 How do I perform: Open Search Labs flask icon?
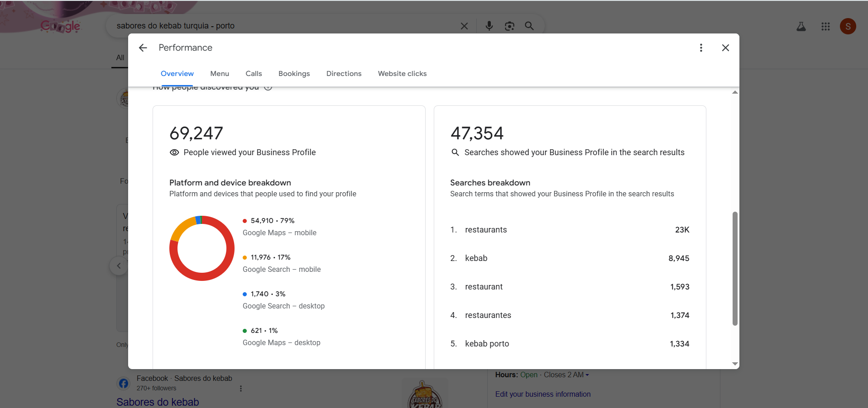(x=801, y=27)
